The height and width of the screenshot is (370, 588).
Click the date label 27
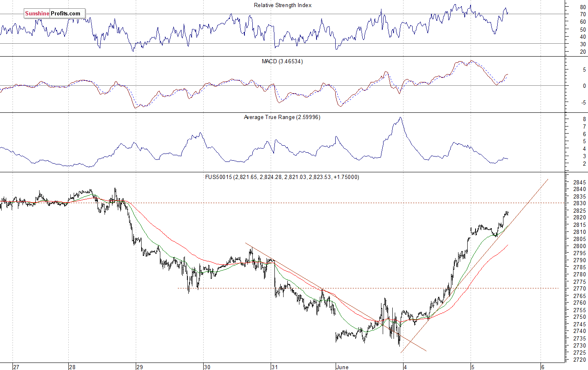coord(16,367)
